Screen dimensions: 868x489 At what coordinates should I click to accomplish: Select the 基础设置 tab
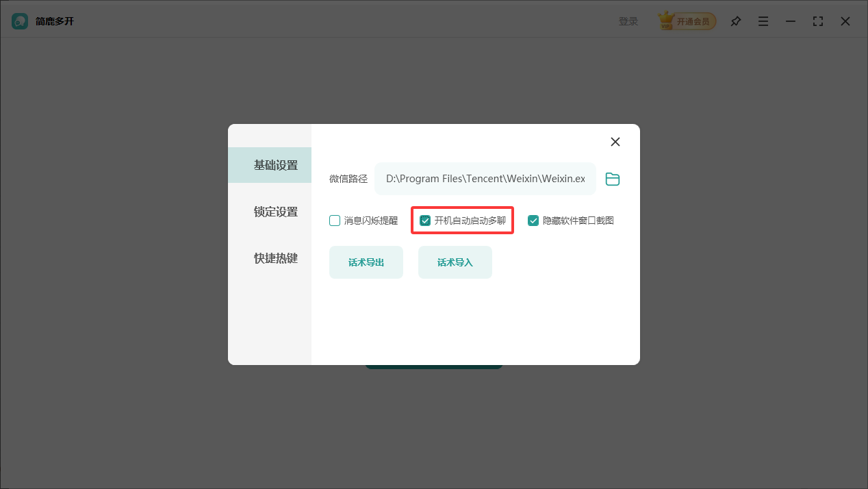click(x=276, y=165)
